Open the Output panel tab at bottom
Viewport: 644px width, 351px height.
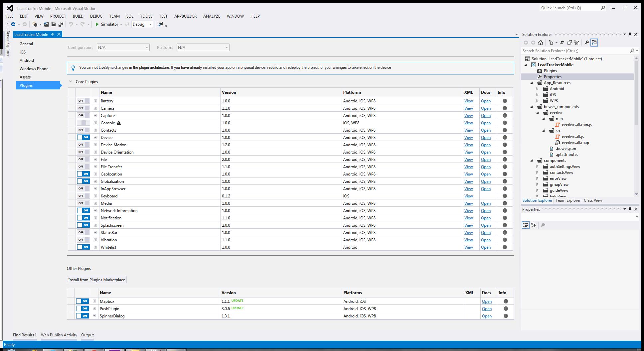pyautogui.click(x=87, y=335)
